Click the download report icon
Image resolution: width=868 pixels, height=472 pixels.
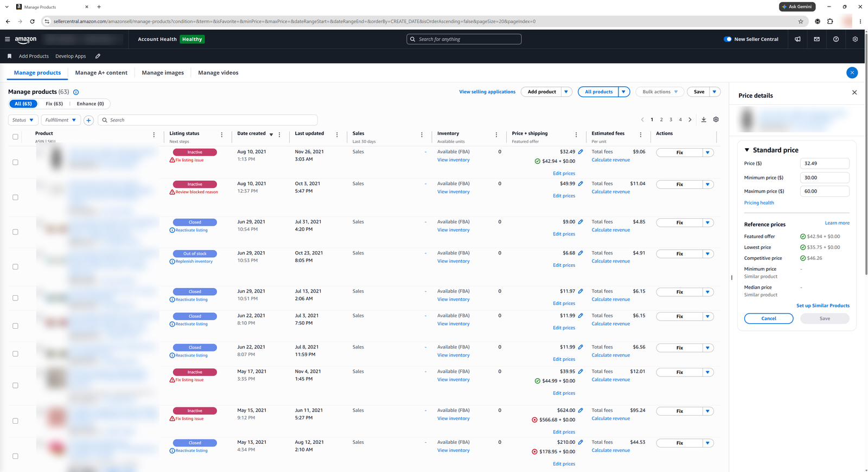coord(704,120)
